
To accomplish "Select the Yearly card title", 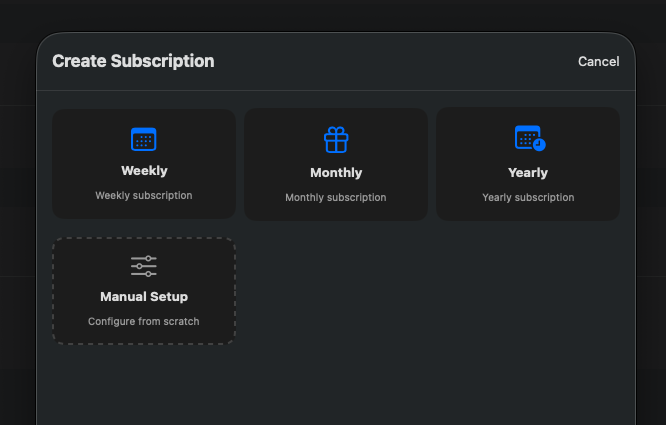I will pos(528,173).
